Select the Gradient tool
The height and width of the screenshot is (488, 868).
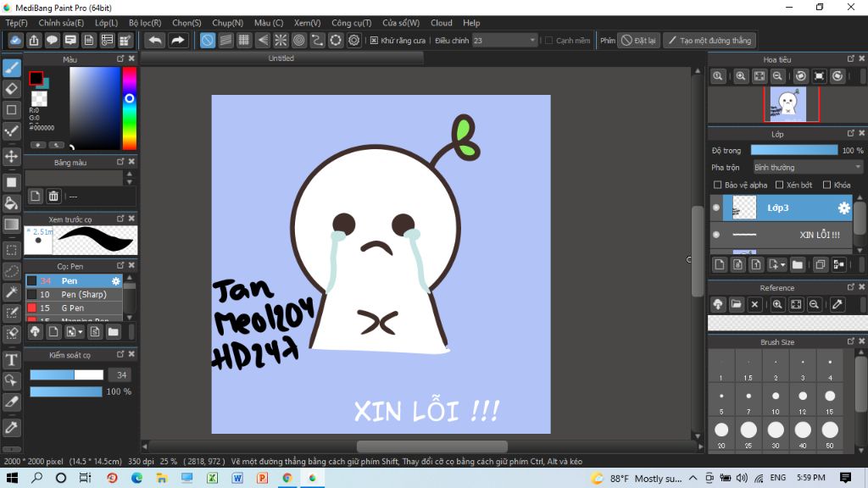tap(12, 224)
